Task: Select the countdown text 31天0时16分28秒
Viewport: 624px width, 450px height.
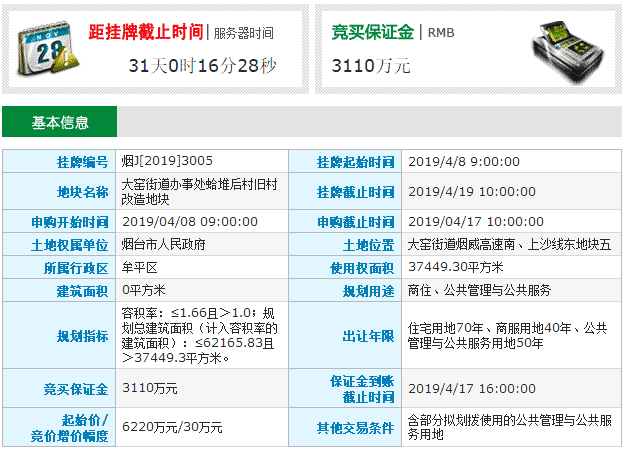Action: (x=202, y=66)
